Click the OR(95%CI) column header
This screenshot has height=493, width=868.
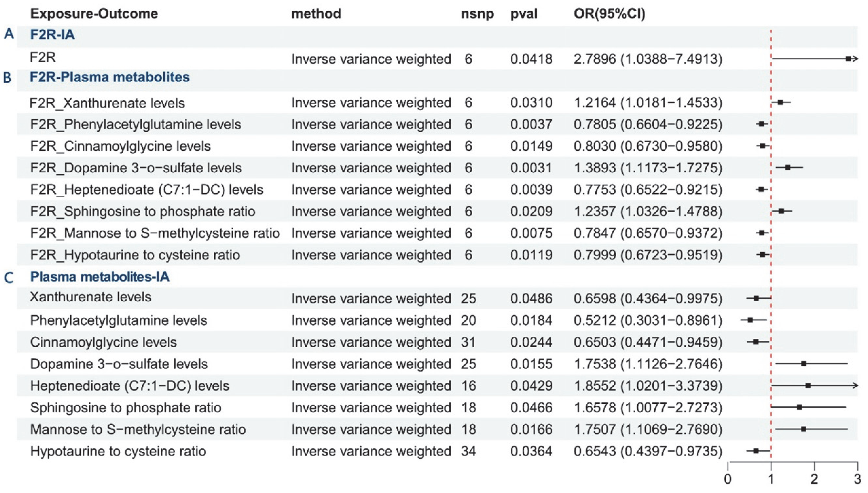click(x=609, y=14)
